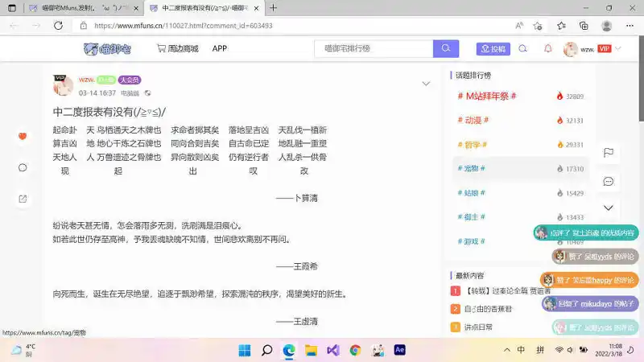Open Read Aloud icon in address bar
This screenshot has height=362, width=644.
coord(519,26)
